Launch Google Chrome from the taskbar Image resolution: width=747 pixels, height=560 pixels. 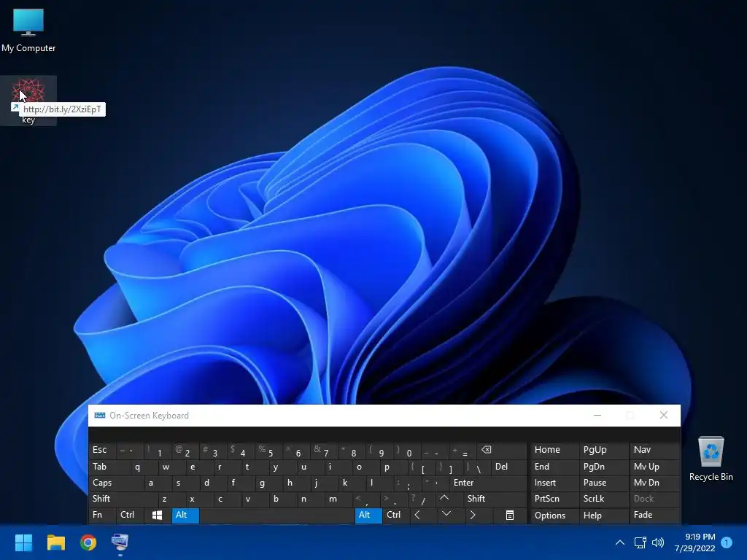point(88,542)
